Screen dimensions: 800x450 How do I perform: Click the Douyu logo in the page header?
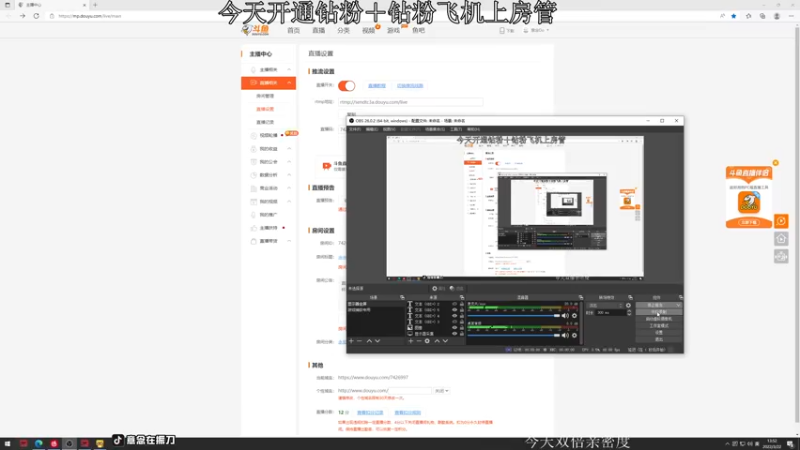pos(255,30)
